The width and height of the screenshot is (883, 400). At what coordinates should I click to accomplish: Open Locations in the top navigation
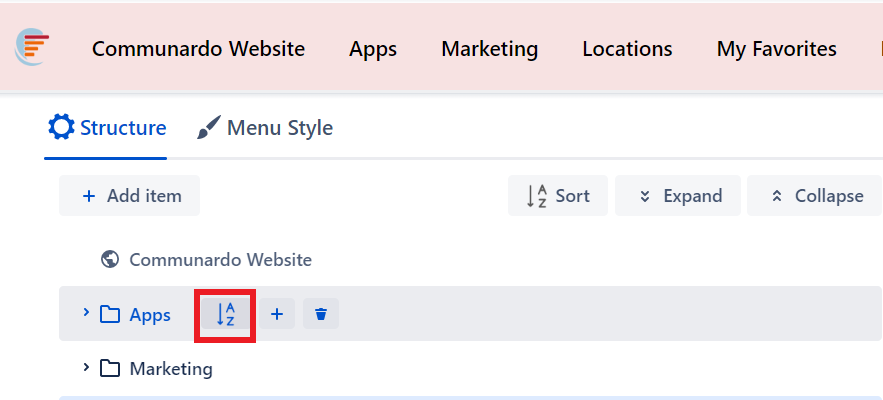coord(627,48)
